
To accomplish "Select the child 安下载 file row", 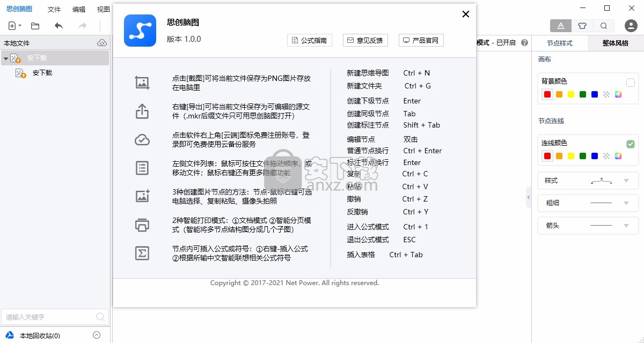I will [x=55, y=73].
